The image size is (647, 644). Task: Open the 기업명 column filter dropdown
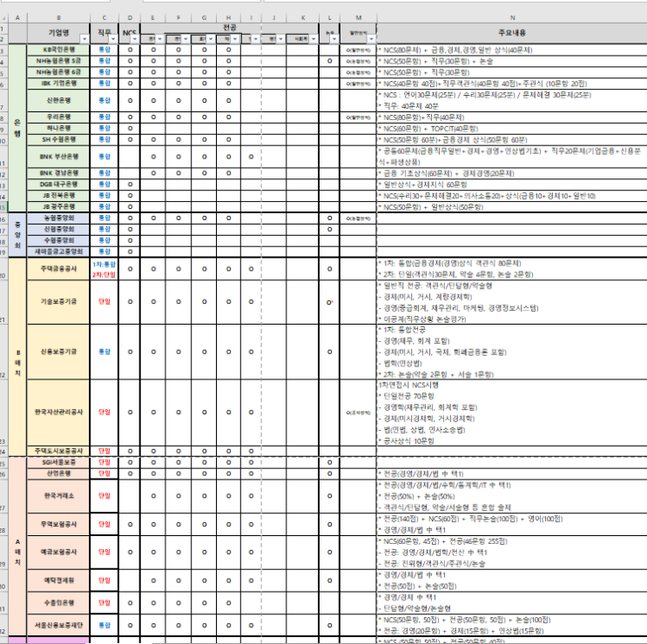point(84,39)
